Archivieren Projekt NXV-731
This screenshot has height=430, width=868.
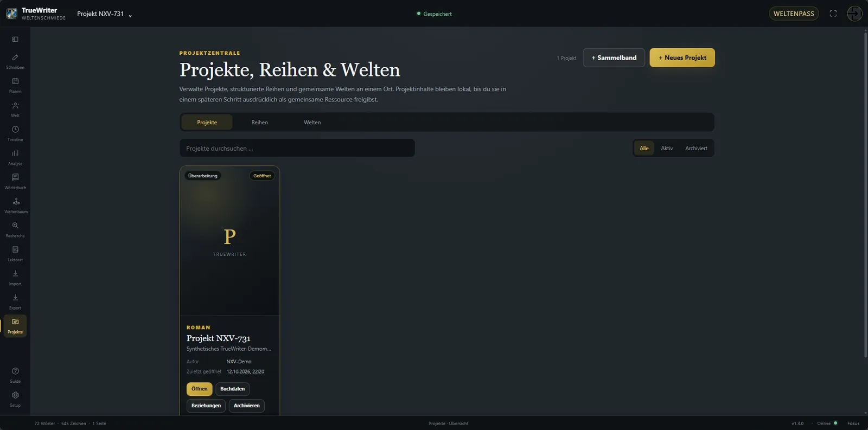(x=246, y=406)
